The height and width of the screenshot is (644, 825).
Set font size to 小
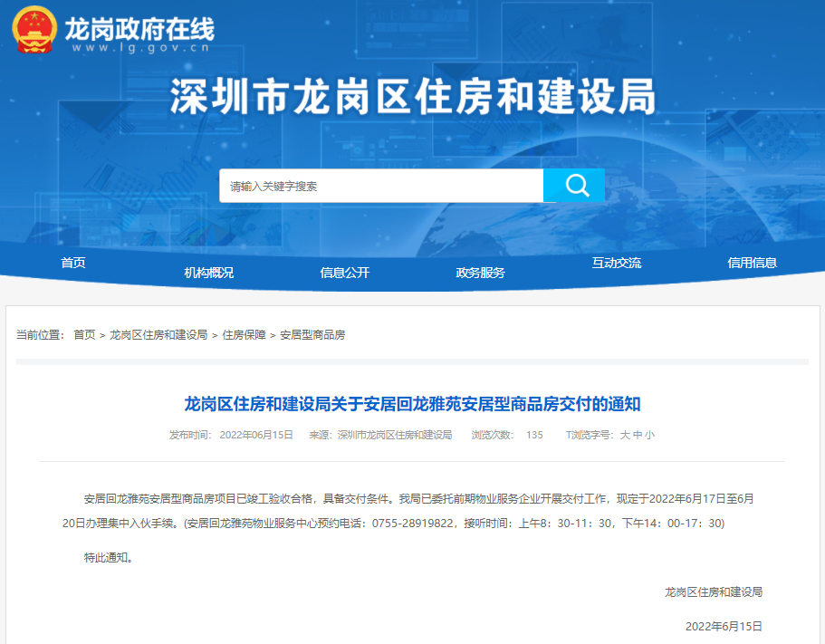[650, 435]
